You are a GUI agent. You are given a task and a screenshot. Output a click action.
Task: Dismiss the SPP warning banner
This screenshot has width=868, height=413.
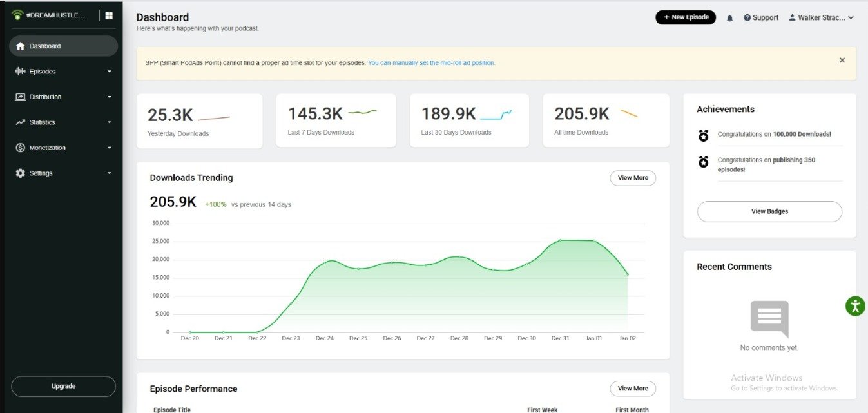pos(842,60)
